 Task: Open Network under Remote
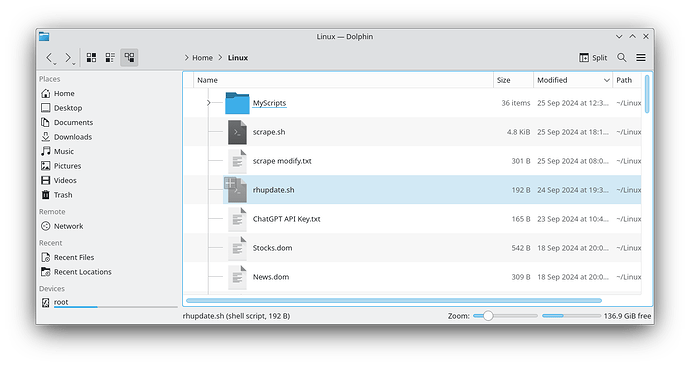[x=68, y=226]
